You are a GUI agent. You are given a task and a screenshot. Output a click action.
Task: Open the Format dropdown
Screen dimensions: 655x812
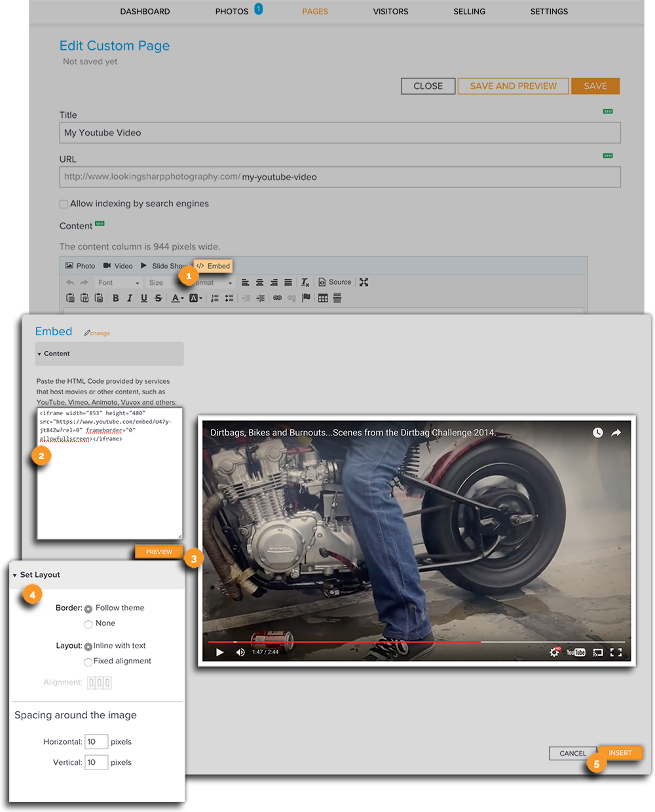(x=212, y=283)
